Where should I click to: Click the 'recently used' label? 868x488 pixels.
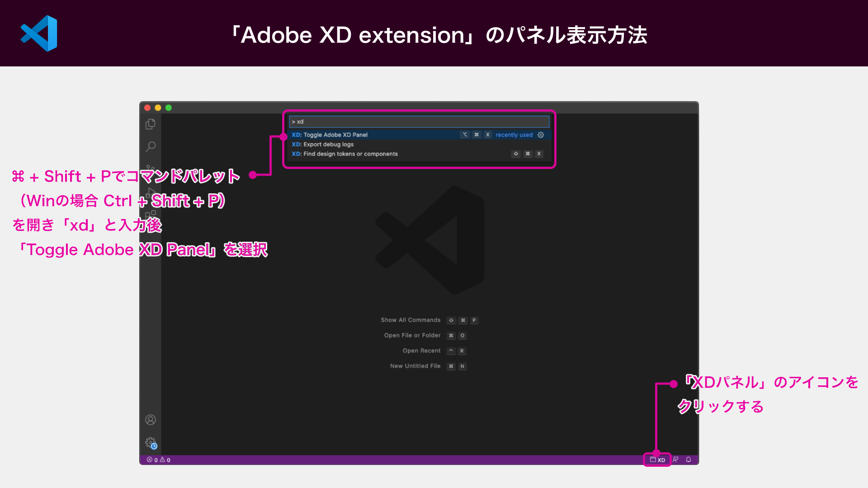point(514,135)
